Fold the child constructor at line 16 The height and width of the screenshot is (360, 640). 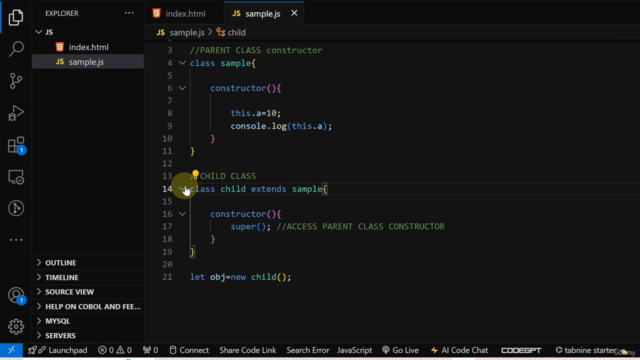point(182,214)
